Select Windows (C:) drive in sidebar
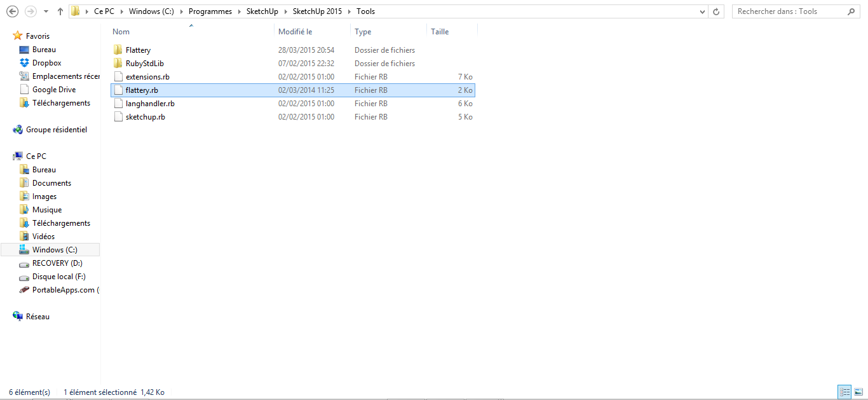This screenshot has width=868, height=400. click(x=55, y=250)
